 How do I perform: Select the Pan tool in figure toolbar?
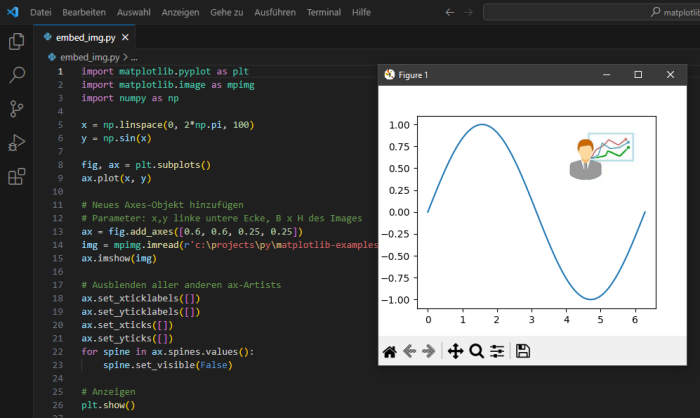[x=454, y=351]
